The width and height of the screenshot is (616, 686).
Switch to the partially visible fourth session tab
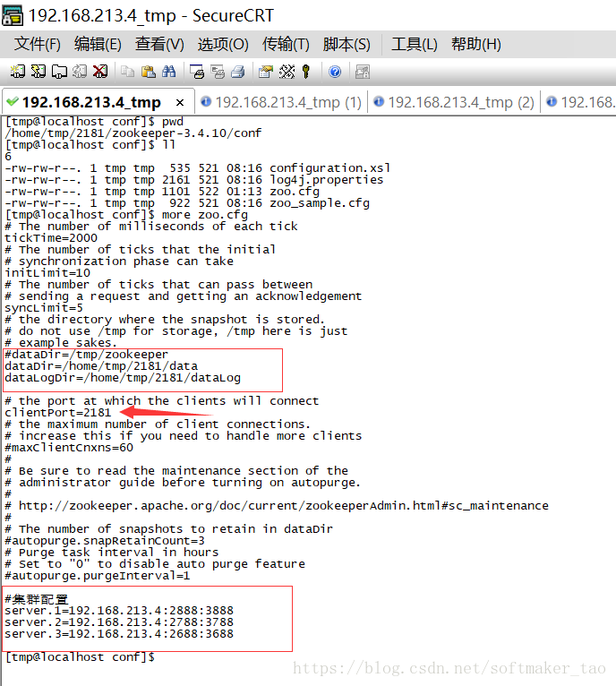(x=579, y=102)
